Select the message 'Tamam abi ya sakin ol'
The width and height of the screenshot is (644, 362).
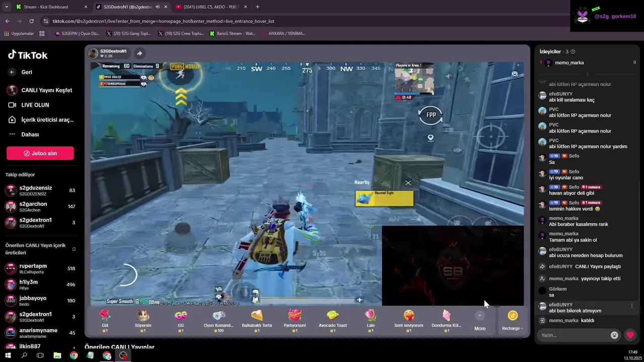[x=573, y=240]
